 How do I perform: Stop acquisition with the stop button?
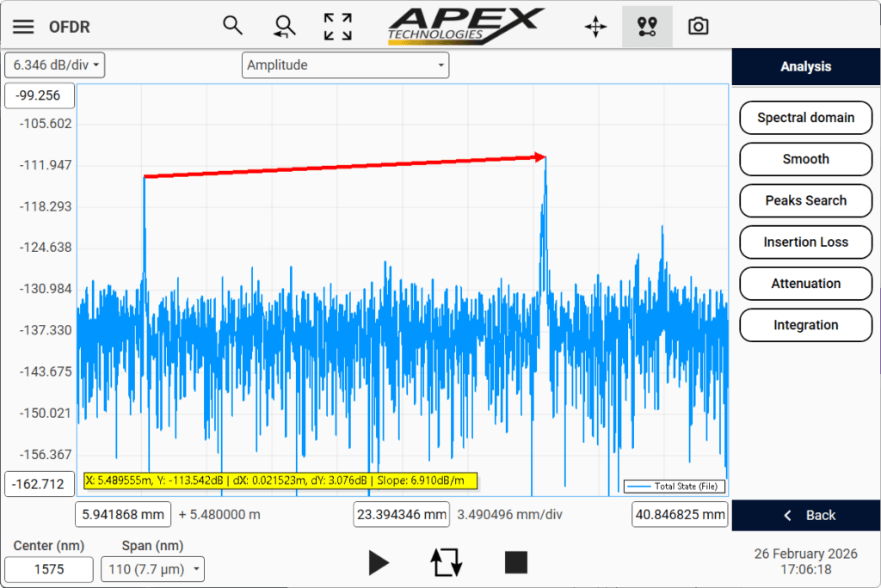pos(515,562)
